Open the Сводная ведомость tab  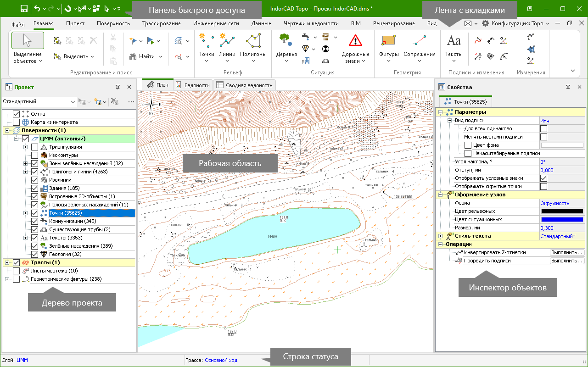point(245,85)
